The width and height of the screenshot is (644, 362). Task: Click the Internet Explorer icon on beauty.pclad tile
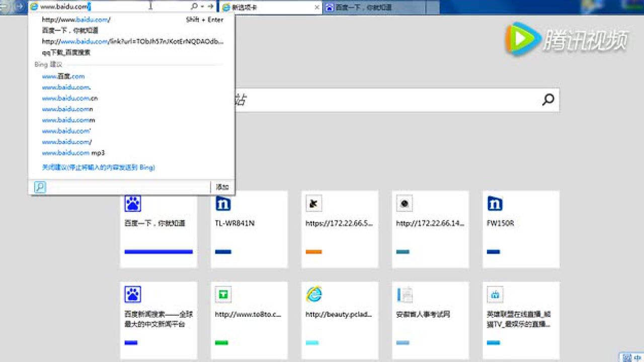coord(314,295)
